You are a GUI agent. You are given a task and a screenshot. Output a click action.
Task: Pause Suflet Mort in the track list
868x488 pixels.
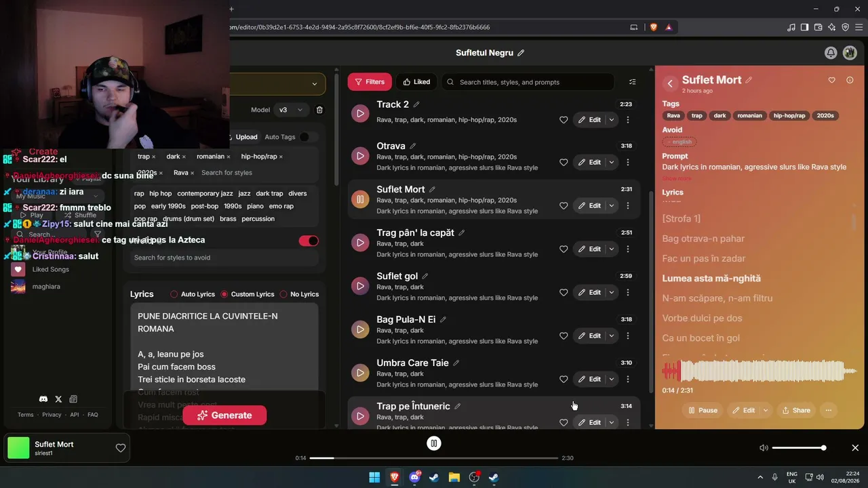360,199
